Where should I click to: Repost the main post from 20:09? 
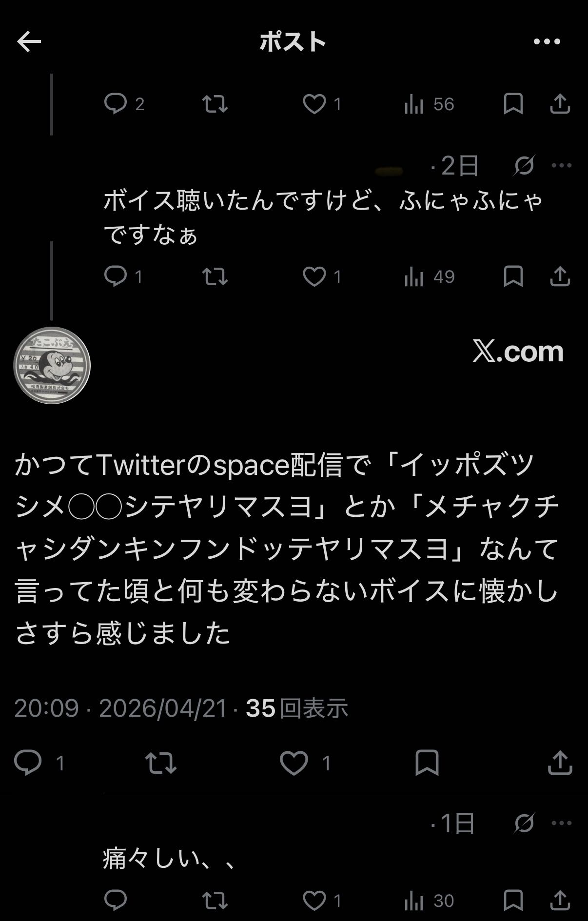coord(161,763)
